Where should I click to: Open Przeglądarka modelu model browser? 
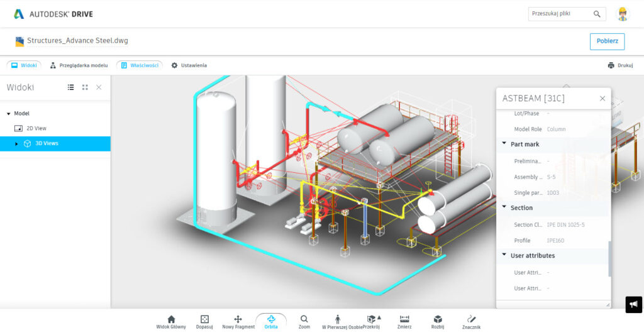pyautogui.click(x=79, y=65)
